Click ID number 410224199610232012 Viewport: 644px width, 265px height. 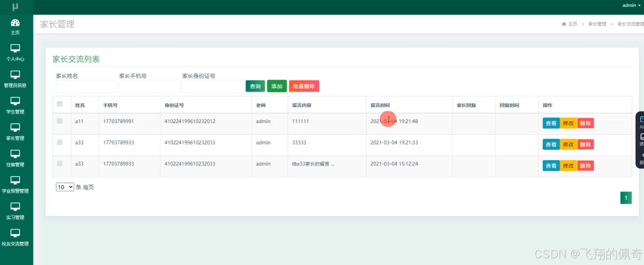[x=190, y=121]
